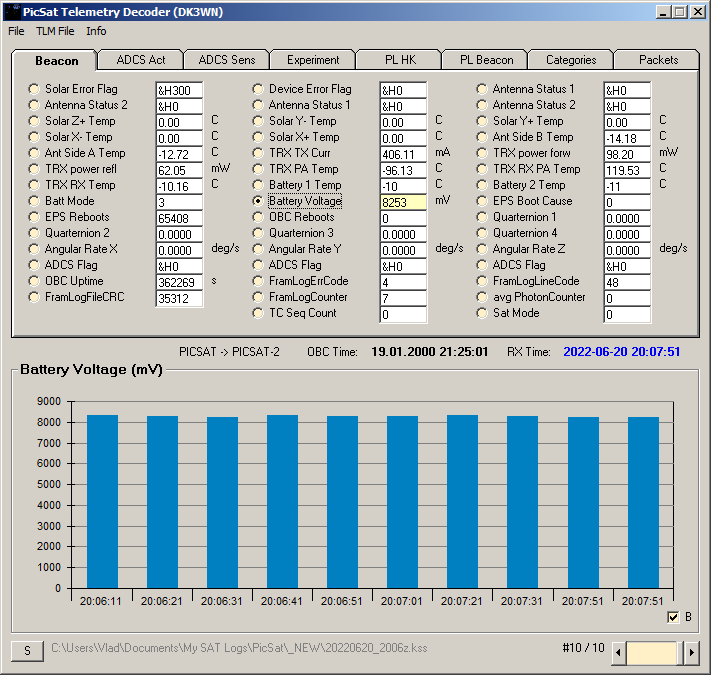The height and width of the screenshot is (675, 711).
Task: Select the TRX TX Curr radio button
Action: pyautogui.click(x=258, y=153)
